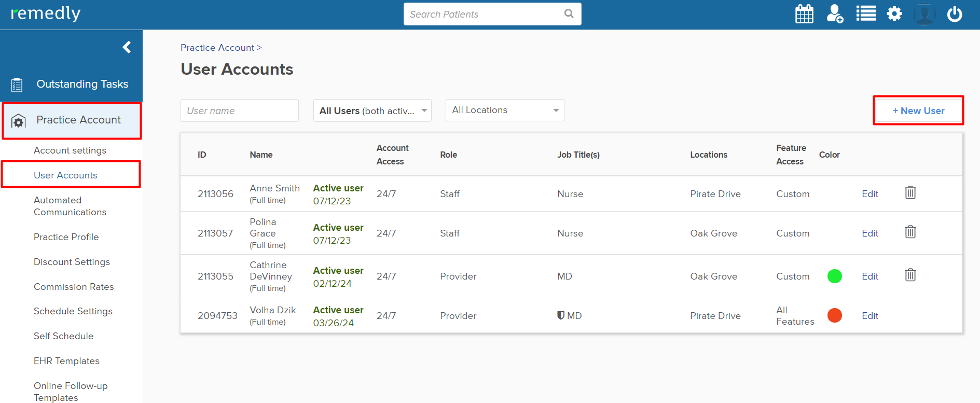Open All Locations dropdown
The height and width of the screenshot is (403, 980).
coord(505,110)
